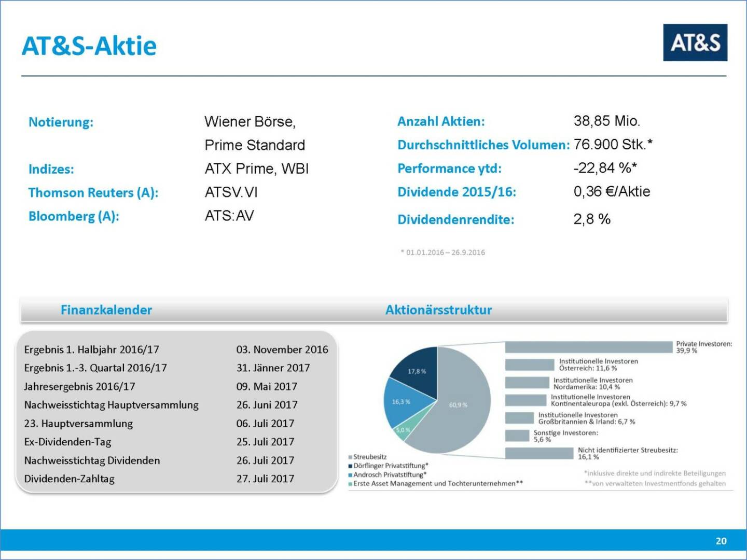Click the value 0,36 €/Aktie
The height and width of the screenshot is (560, 747).
point(612,192)
